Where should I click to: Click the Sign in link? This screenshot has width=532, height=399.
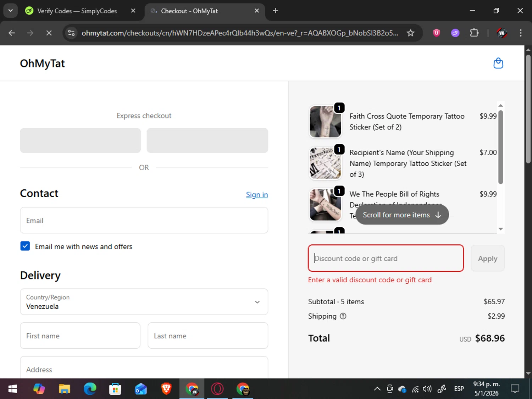coord(257,195)
